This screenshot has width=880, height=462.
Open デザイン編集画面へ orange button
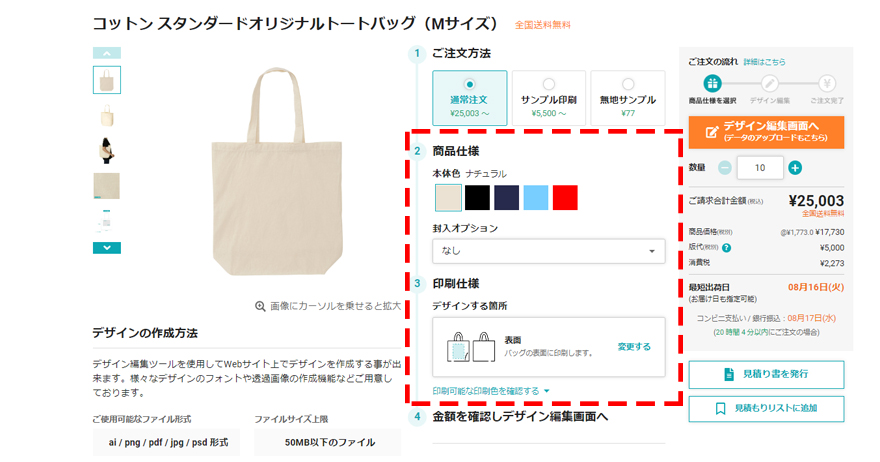(x=766, y=132)
